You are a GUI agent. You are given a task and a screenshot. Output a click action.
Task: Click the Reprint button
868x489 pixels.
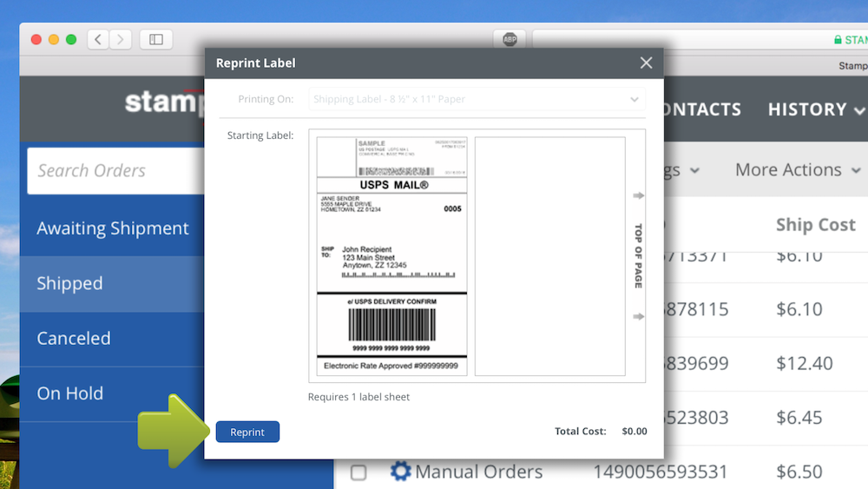coord(247,433)
